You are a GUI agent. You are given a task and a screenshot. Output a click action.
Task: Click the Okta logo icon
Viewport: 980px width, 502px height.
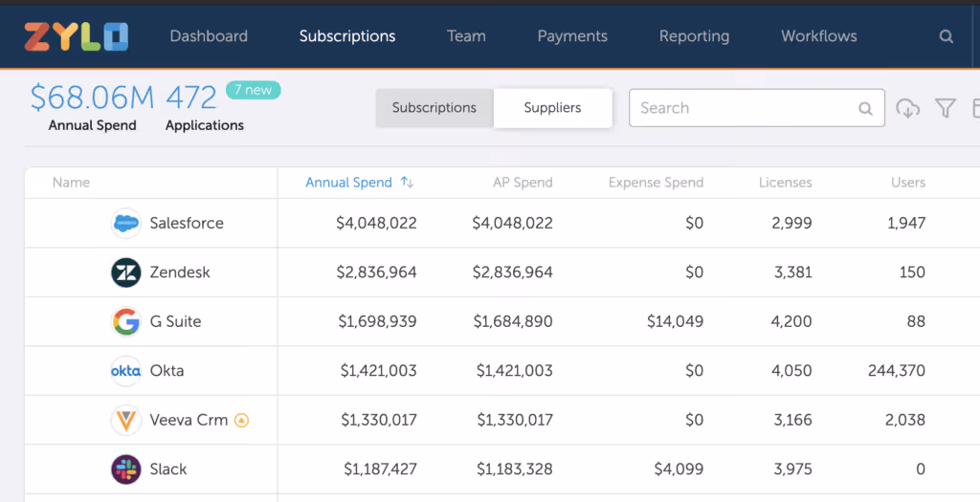(125, 371)
